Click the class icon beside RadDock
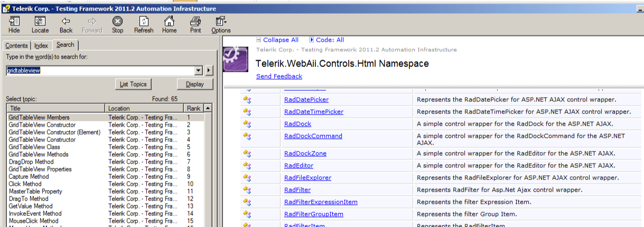Viewport: 644px width, 227px height. [247, 124]
